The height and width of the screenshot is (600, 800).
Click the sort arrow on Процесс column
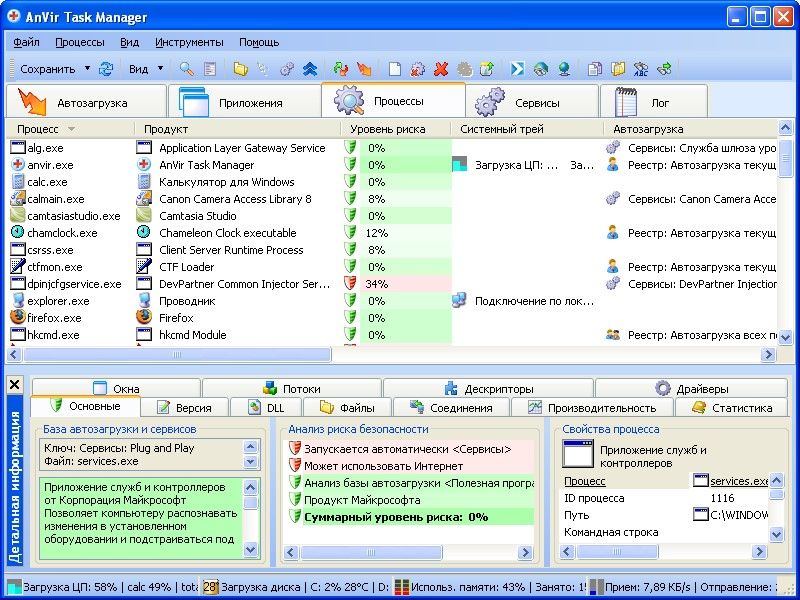71,129
